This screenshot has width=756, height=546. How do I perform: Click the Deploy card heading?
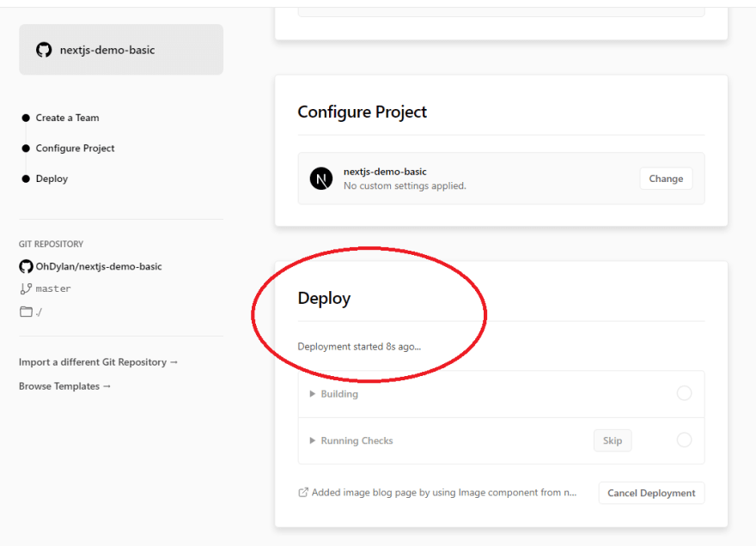324,298
